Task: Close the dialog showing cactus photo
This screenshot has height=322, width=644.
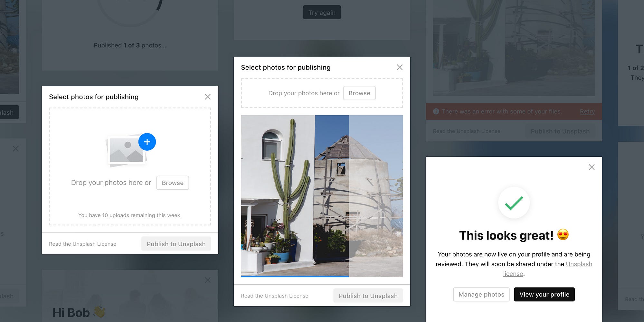Action: pyautogui.click(x=400, y=67)
